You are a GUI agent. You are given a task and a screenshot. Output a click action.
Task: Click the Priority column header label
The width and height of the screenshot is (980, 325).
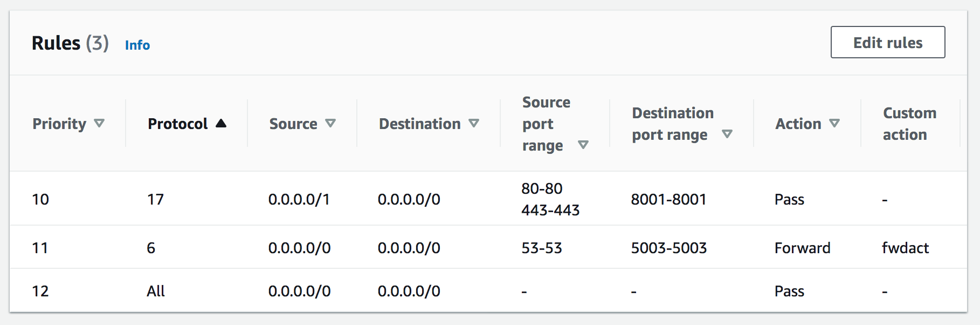coord(59,124)
